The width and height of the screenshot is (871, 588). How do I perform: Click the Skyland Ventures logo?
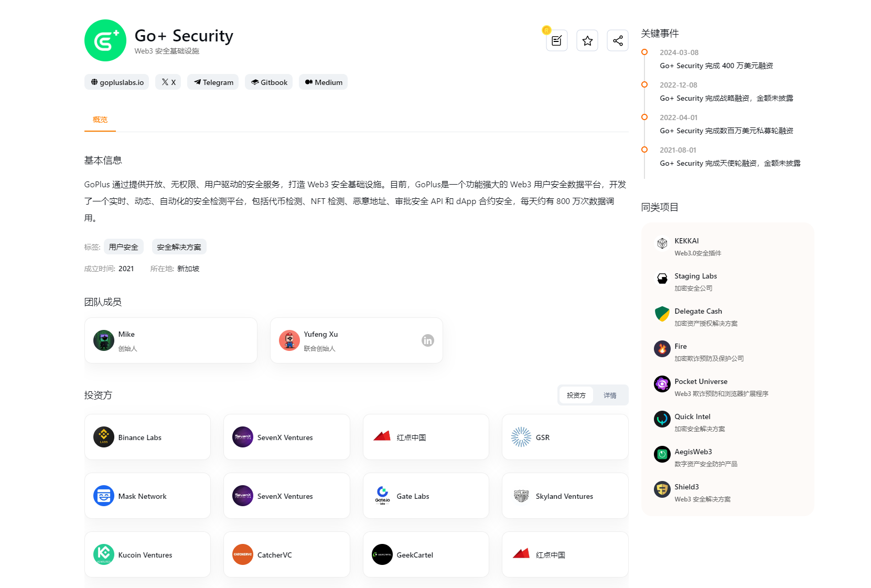(x=521, y=496)
